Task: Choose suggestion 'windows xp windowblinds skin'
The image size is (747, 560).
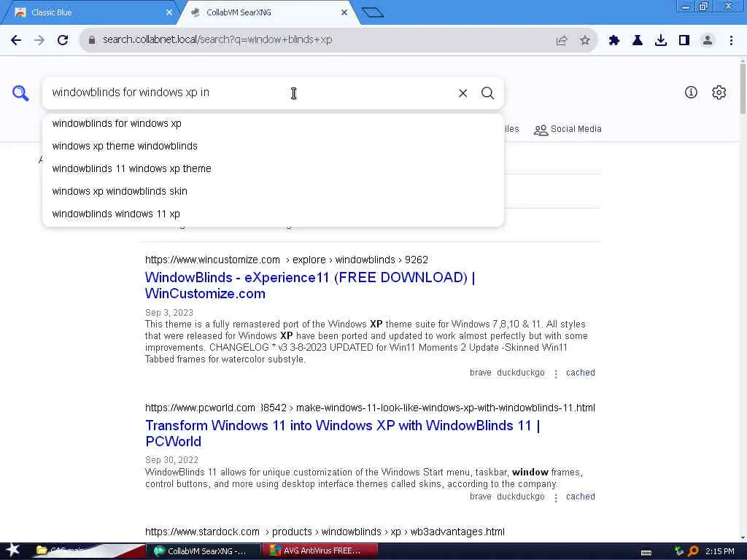Action: pyautogui.click(x=273, y=192)
